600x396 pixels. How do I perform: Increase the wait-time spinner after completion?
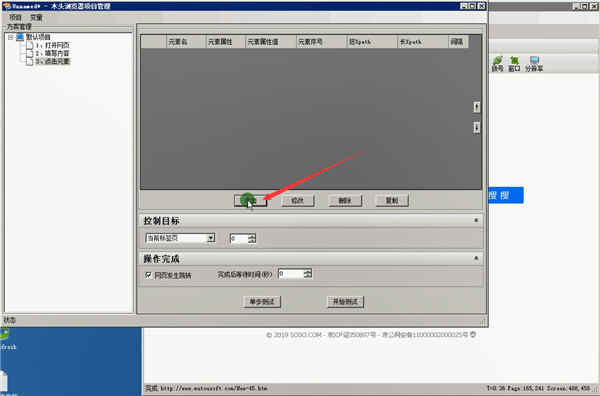click(308, 271)
